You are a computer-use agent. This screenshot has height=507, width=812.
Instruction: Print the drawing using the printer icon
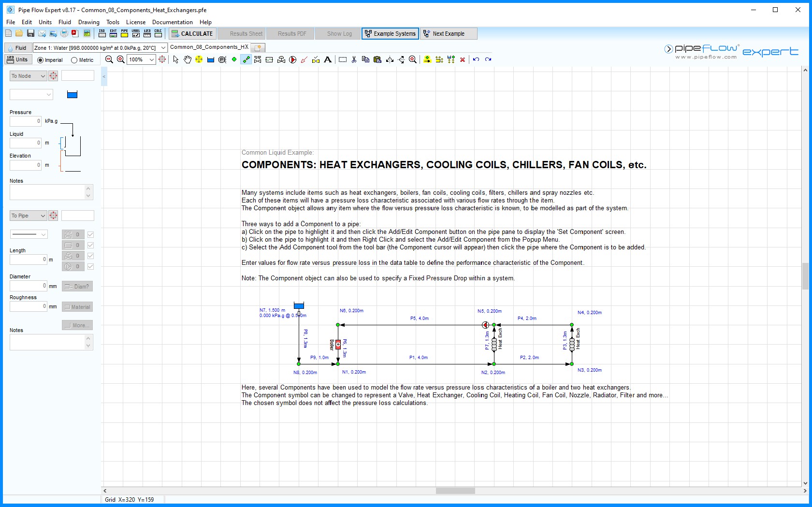[64, 33]
